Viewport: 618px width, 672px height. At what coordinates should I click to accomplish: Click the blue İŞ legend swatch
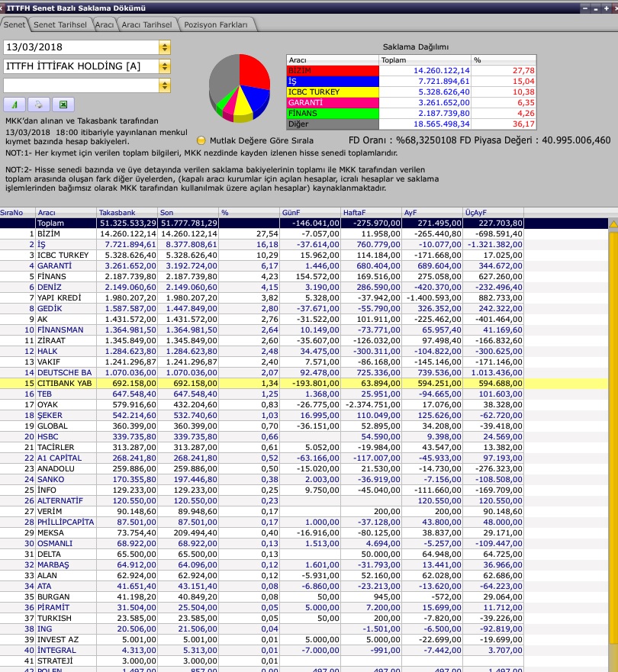[x=333, y=82]
